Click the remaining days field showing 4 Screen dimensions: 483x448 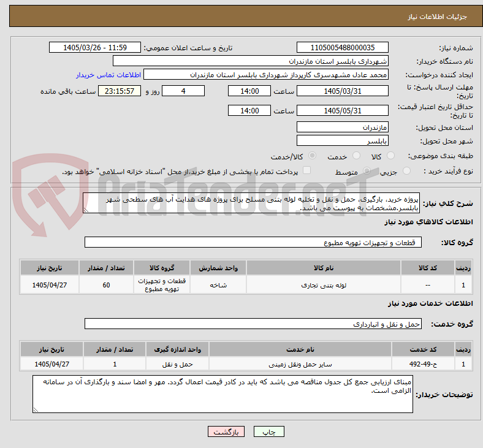[183, 91]
